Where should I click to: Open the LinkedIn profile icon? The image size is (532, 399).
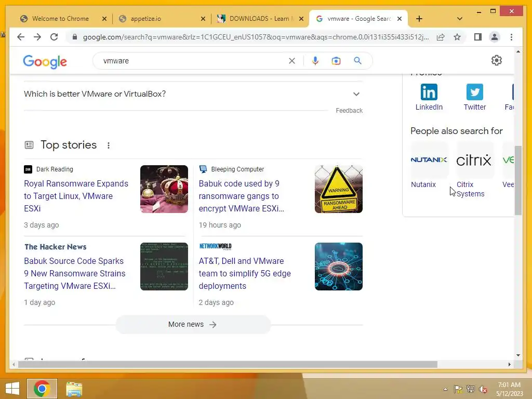429,92
